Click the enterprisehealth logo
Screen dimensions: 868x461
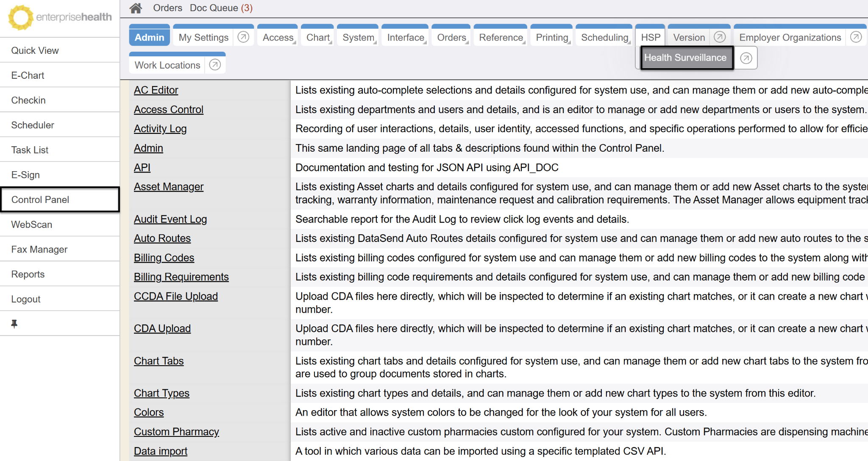click(59, 17)
